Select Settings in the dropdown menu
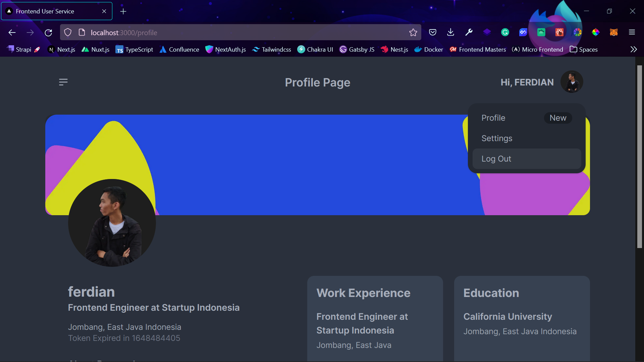 (497, 138)
